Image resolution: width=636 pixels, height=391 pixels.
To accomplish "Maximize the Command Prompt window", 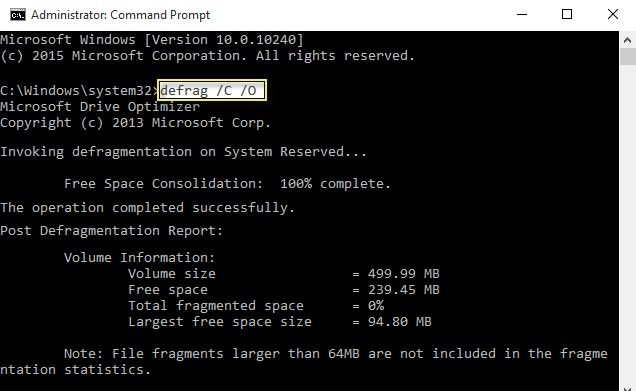I will tap(567, 15).
